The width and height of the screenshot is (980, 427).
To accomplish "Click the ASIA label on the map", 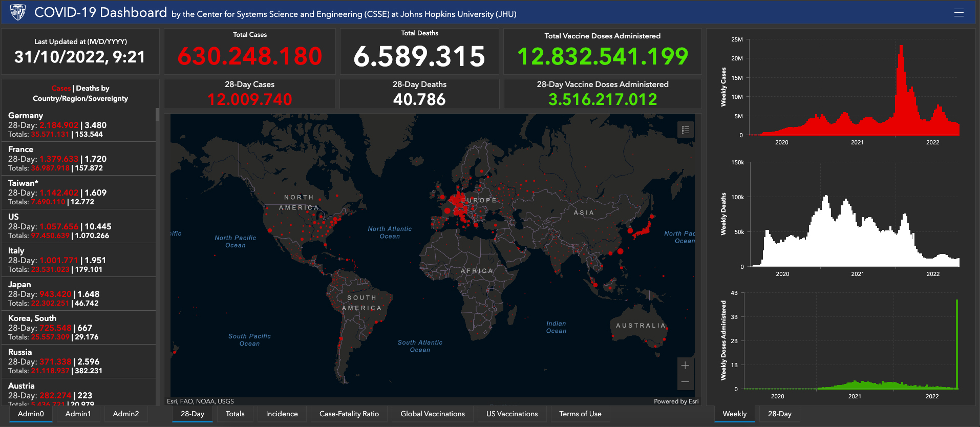I will (x=584, y=212).
